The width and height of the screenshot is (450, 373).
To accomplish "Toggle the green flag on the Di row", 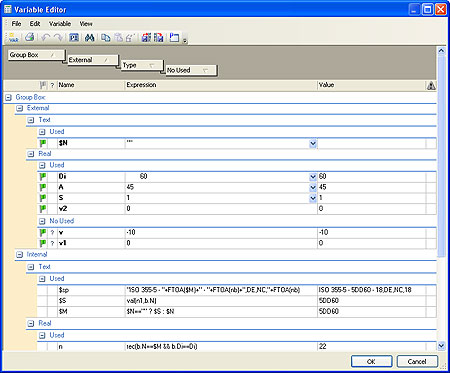I will tap(43, 176).
